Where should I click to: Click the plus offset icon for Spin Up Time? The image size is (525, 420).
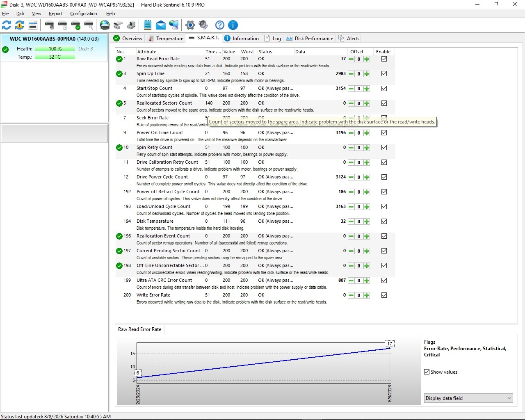[x=367, y=74]
